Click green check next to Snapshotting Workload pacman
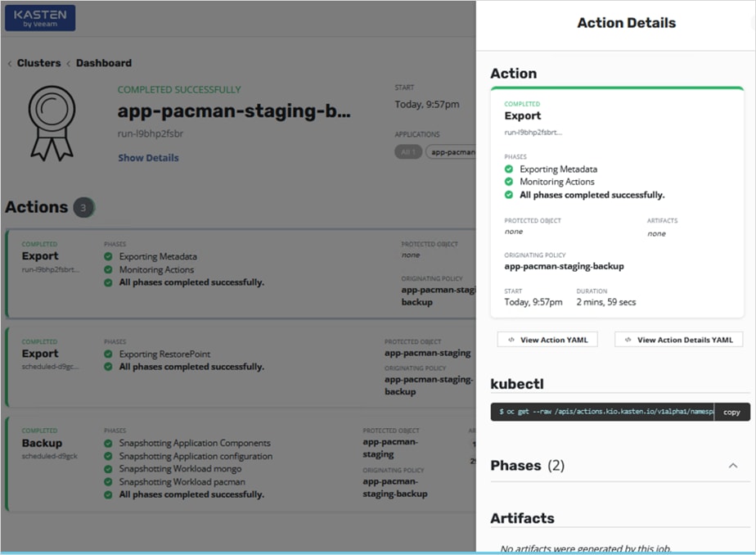The image size is (756, 555). [109, 481]
